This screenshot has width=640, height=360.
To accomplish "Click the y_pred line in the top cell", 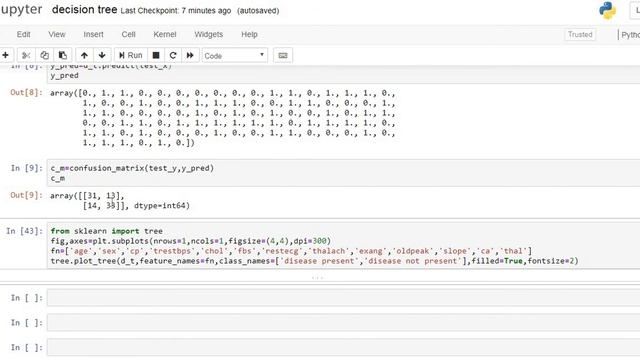I will pos(64,76).
